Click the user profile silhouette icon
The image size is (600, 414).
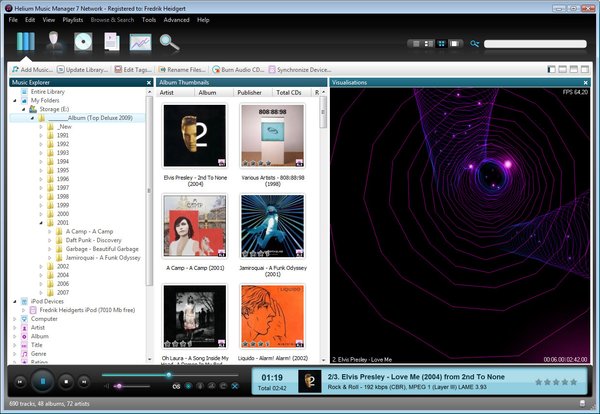coord(55,42)
